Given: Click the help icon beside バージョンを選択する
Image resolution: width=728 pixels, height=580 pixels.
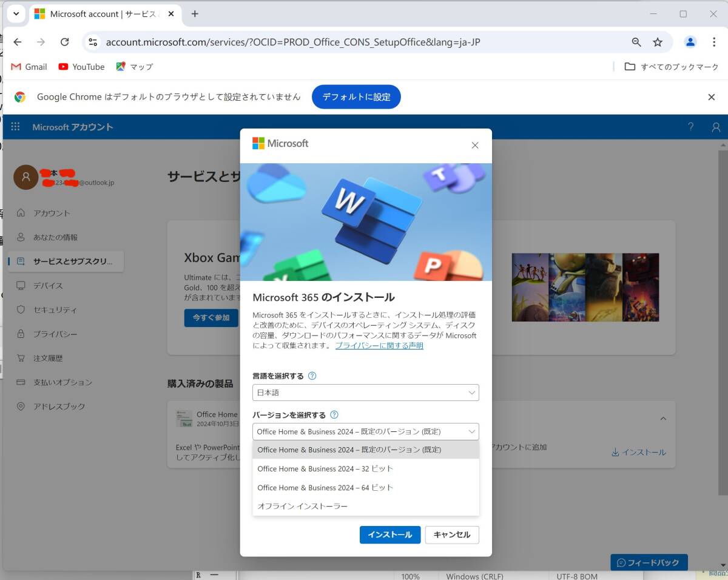Looking at the screenshot, I should coord(334,415).
